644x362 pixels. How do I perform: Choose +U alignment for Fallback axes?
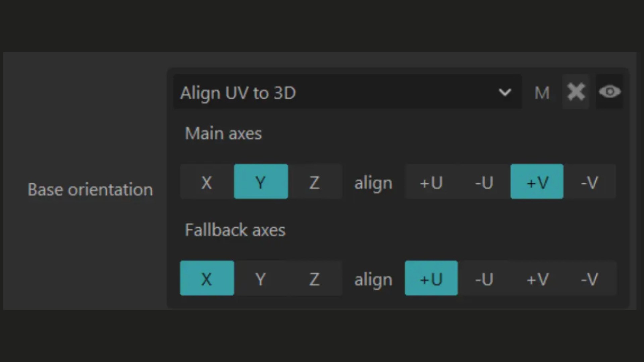(431, 278)
